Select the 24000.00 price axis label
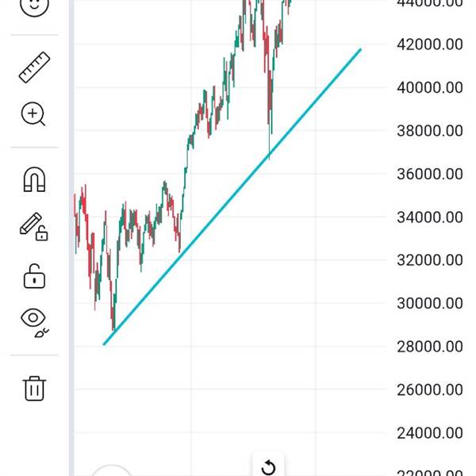 click(429, 433)
